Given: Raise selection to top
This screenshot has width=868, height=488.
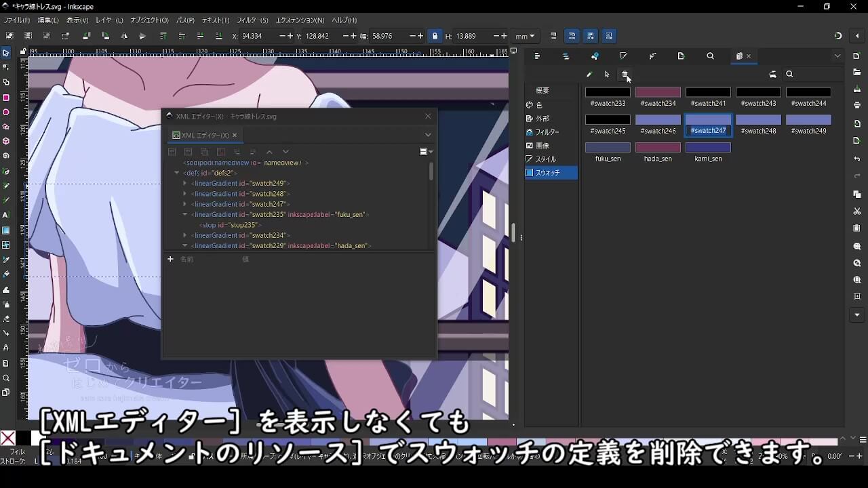Looking at the screenshot, I should click(163, 36).
